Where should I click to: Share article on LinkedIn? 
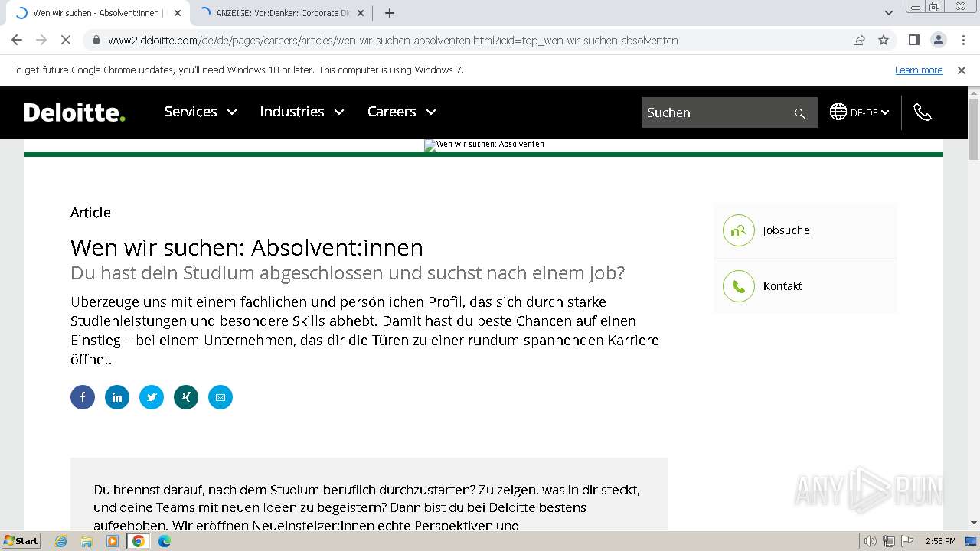[x=117, y=397]
